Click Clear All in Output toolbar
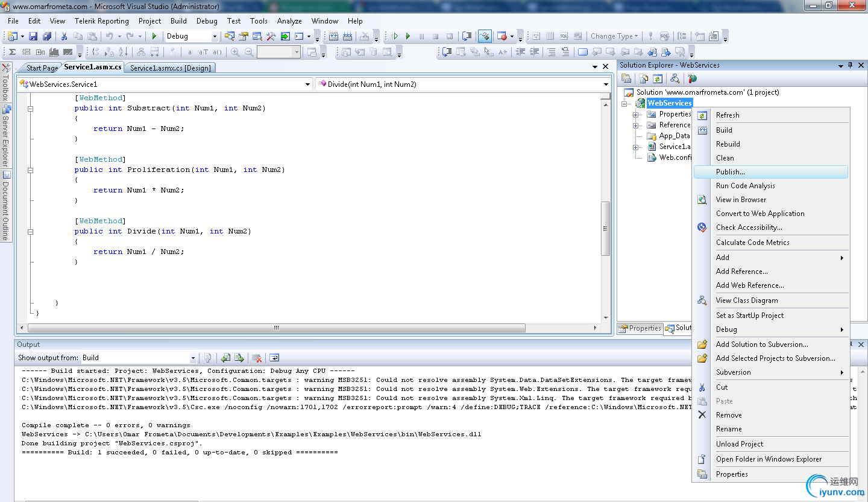Image resolution: width=868 pixels, height=502 pixels. pyautogui.click(x=257, y=358)
